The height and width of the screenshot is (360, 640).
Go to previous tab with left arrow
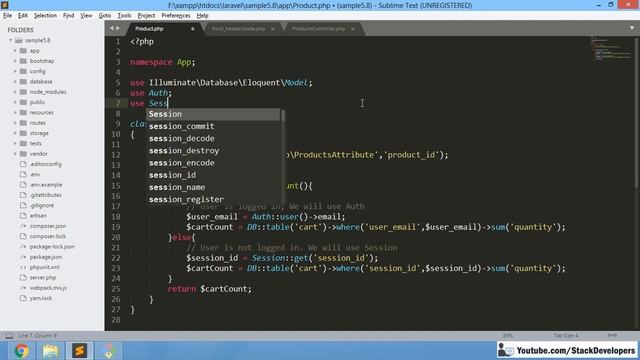click(x=111, y=28)
